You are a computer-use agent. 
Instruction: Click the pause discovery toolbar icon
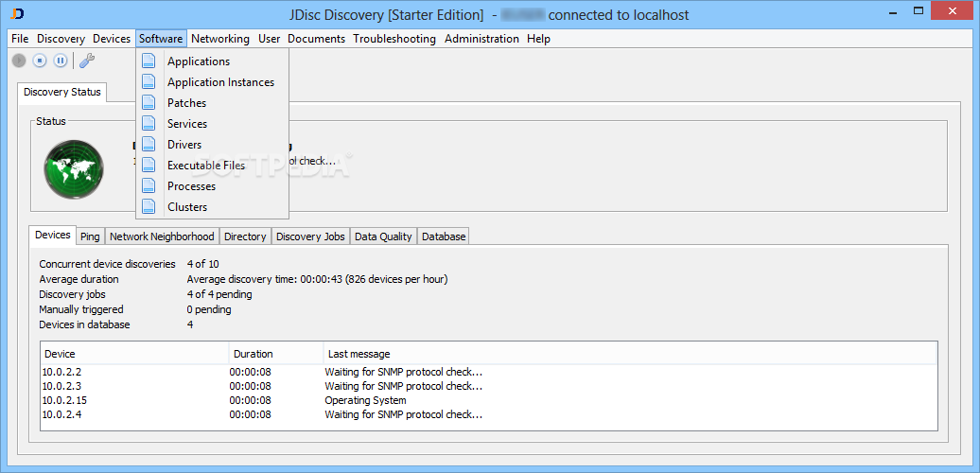point(60,61)
